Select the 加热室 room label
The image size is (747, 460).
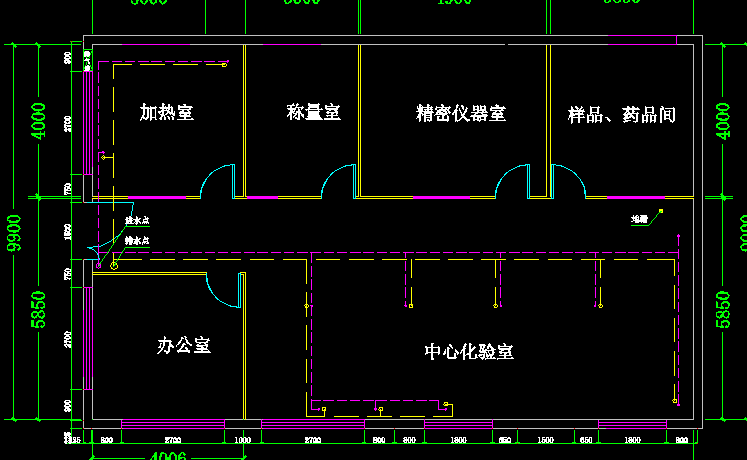click(x=167, y=112)
